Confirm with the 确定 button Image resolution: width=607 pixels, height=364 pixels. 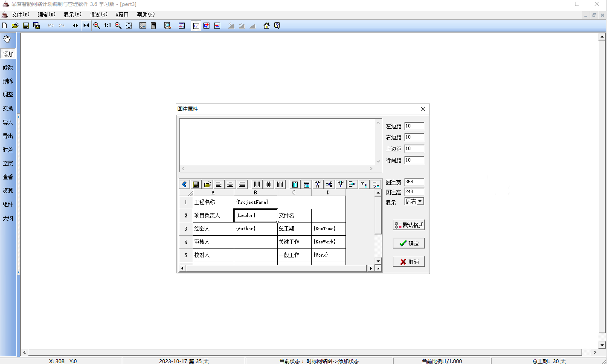pos(409,243)
